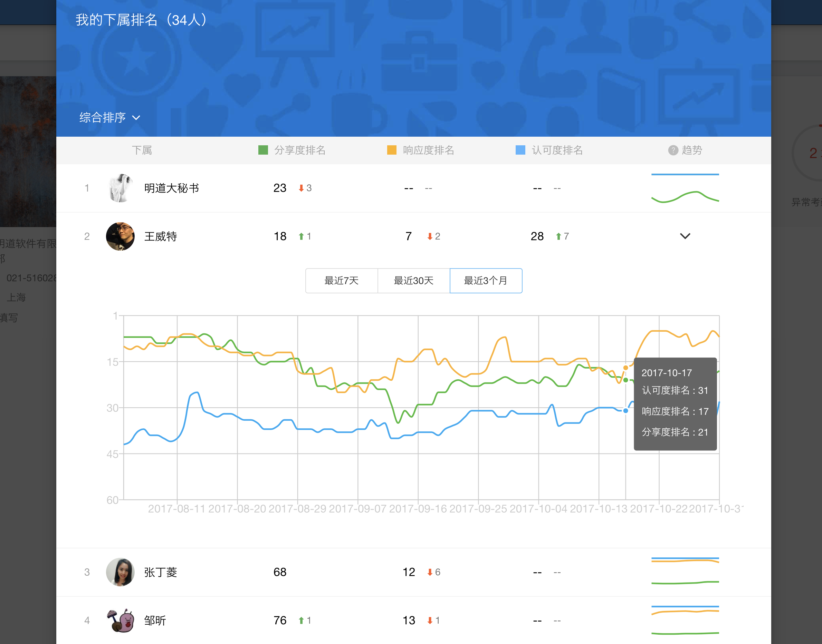Click the blue data point on the chart
This screenshot has width=822, height=644.
point(625,411)
